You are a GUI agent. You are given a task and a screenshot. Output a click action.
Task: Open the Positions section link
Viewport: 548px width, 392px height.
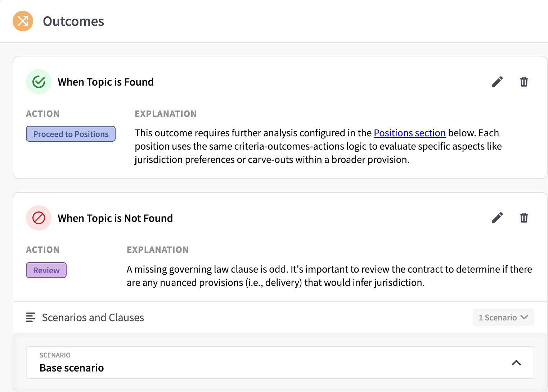(x=410, y=133)
